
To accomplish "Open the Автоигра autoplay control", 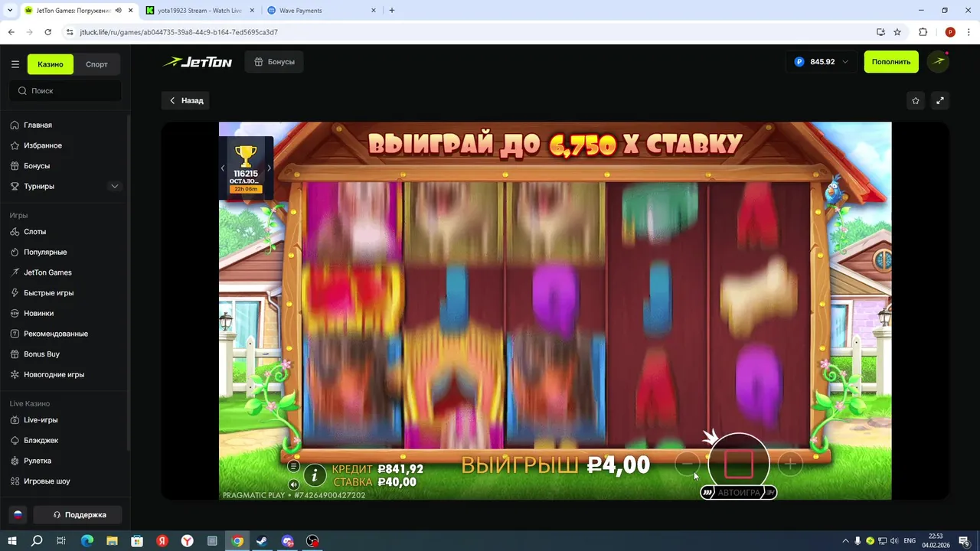I will (x=739, y=493).
